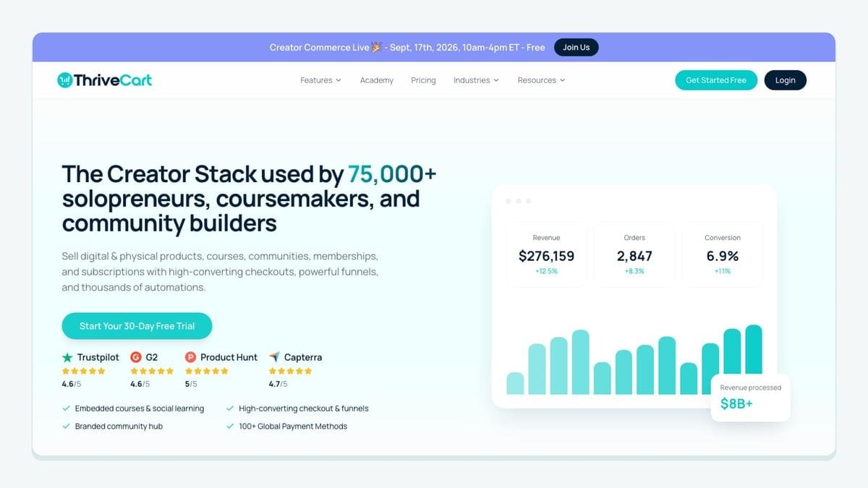Click the Revenue $276,159 stat card
868x488 pixels.
click(x=546, y=254)
